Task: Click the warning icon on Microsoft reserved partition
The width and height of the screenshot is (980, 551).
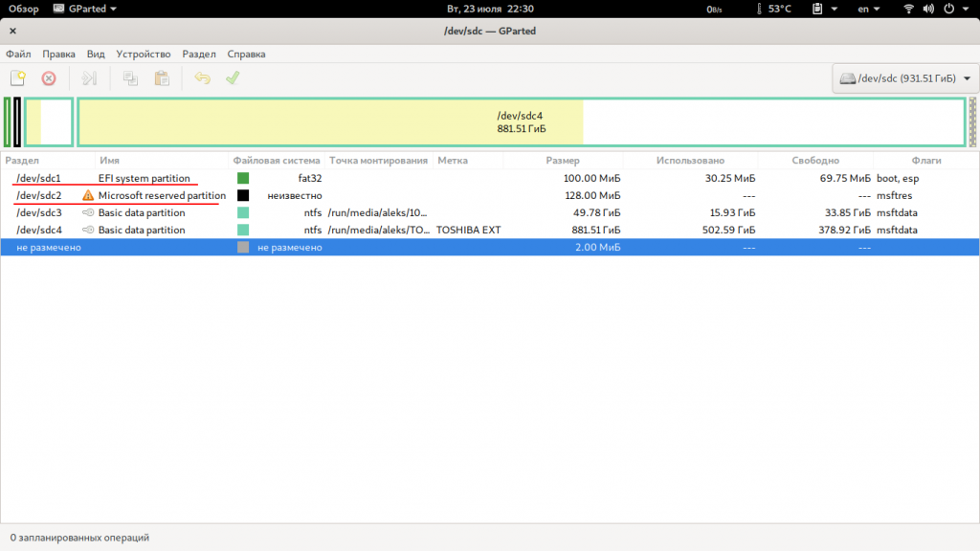Action: coord(88,195)
